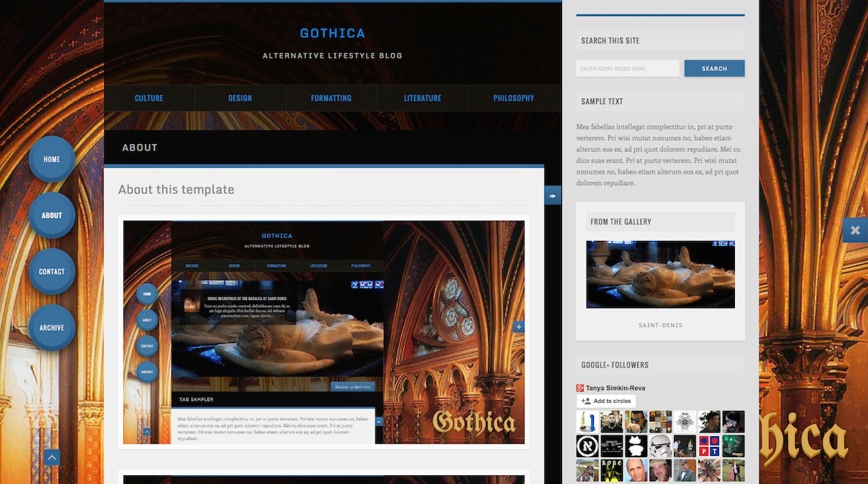Focus the search site input field
This screenshot has width=868, height=484.
pos(627,69)
